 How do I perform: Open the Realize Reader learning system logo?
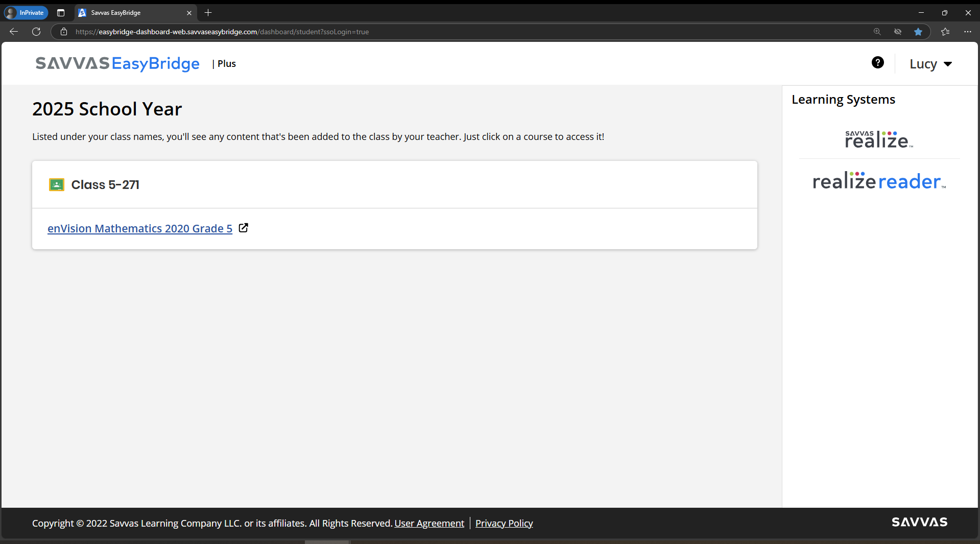(x=878, y=181)
